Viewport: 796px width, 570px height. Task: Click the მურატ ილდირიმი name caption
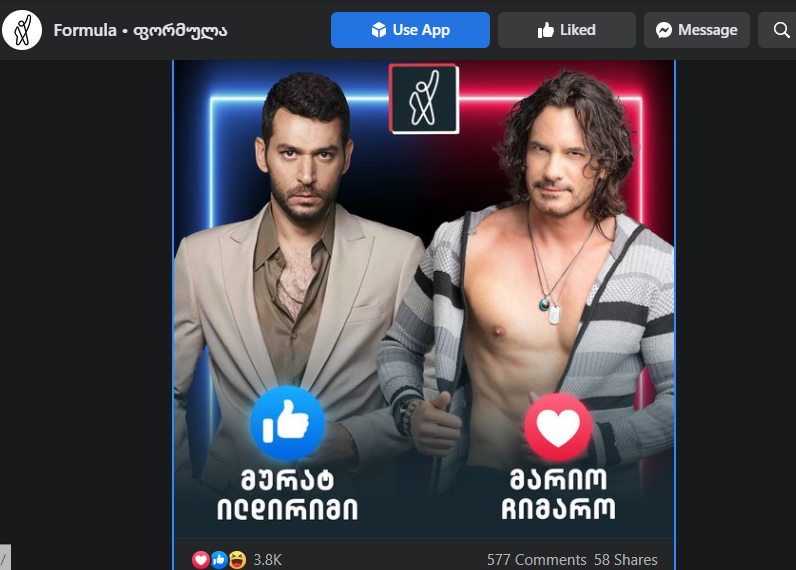[287, 494]
